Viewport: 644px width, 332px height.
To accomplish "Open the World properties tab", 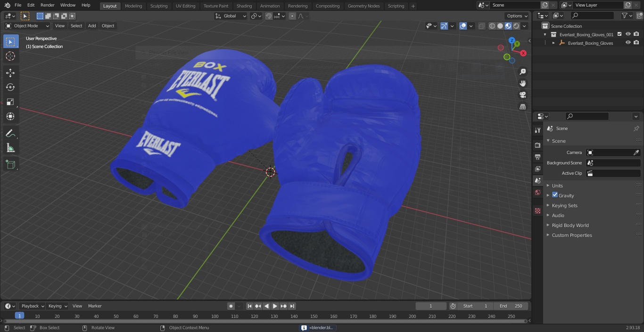I will [x=537, y=192].
